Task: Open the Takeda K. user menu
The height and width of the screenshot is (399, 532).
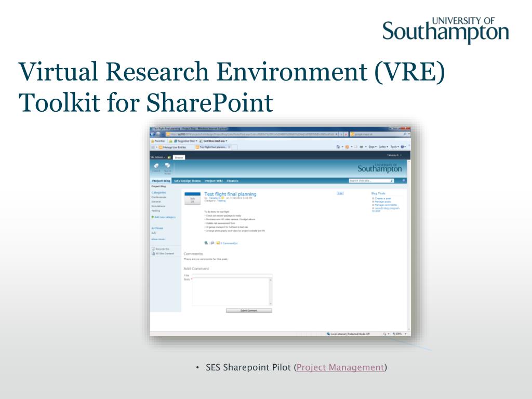Action: (394, 155)
